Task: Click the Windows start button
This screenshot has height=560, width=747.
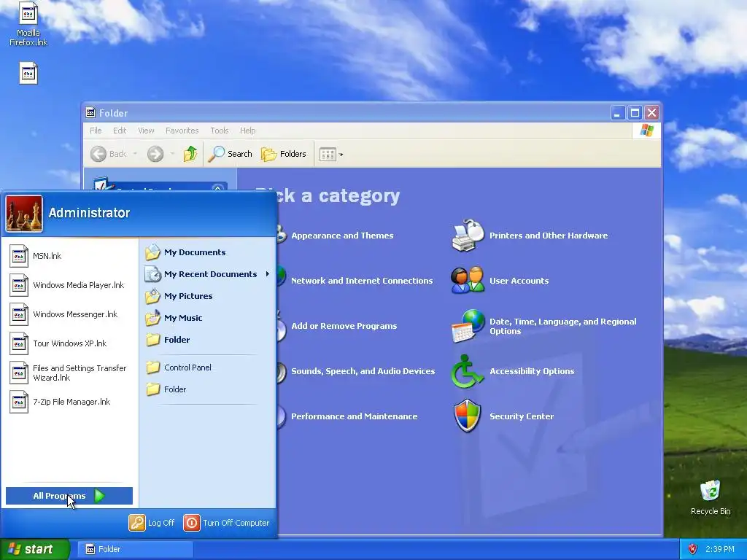Action: click(x=34, y=549)
